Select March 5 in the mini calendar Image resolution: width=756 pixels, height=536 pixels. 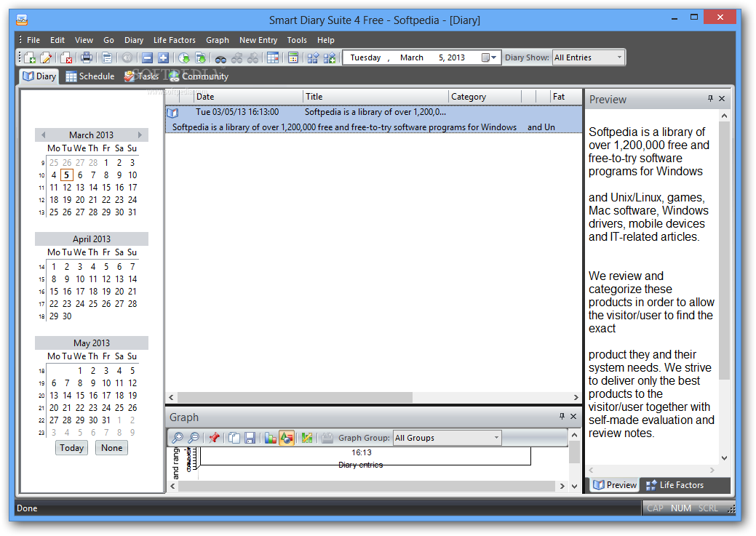tap(66, 175)
